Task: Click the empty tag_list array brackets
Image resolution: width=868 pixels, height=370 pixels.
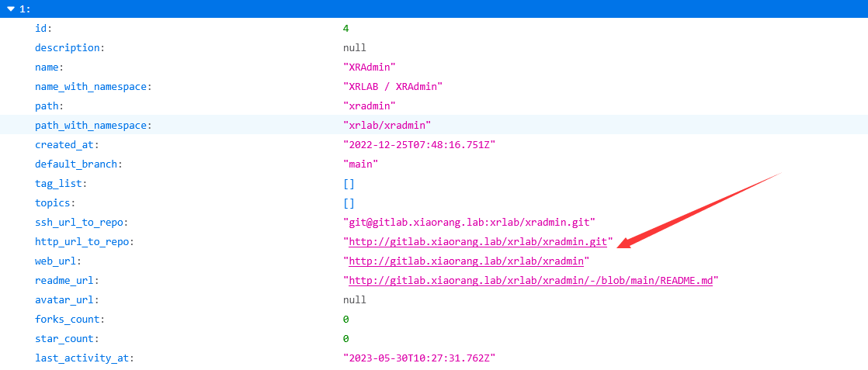Action: pyautogui.click(x=349, y=184)
